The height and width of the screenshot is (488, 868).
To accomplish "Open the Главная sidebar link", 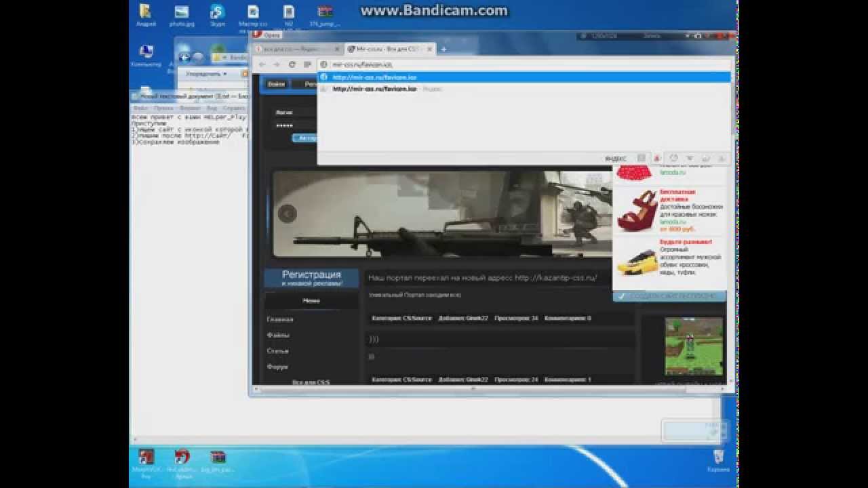I will tap(280, 319).
